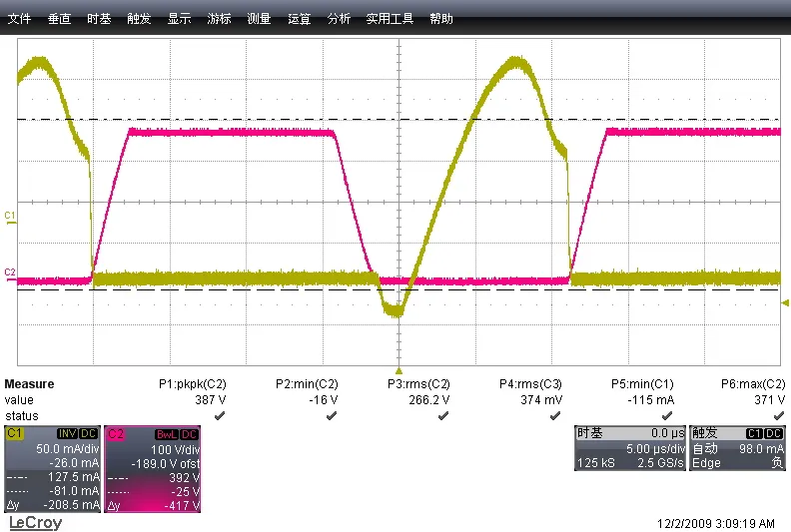This screenshot has width=791, height=532.
Task: Click the 371 V measurement value
Action: pyautogui.click(x=770, y=400)
